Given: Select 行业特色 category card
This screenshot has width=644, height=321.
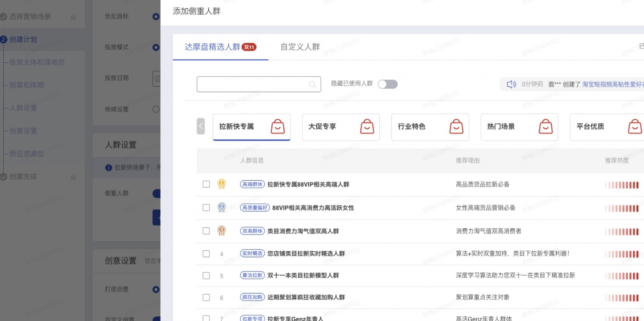Looking at the screenshot, I should pyautogui.click(x=430, y=127).
